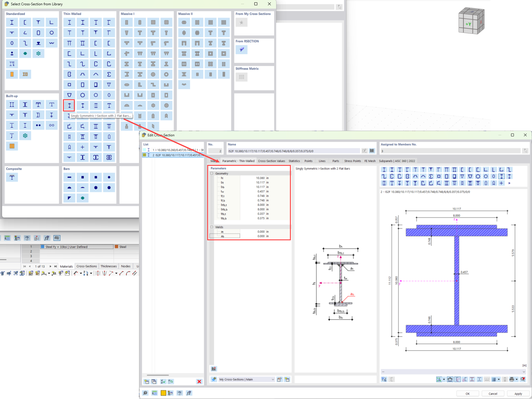Select the two filled circles Built-up section
The width and height of the screenshot is (532, 399).
click(x=38, y=125)
